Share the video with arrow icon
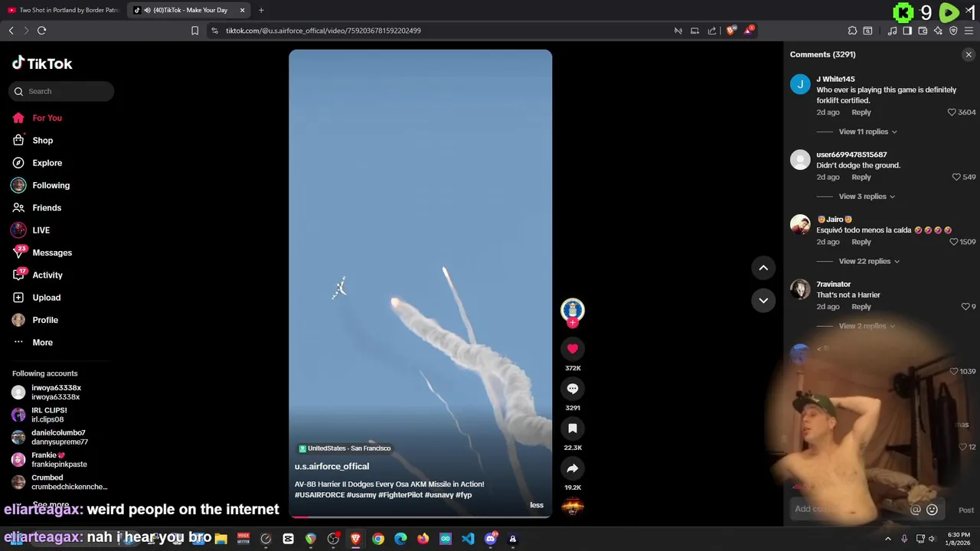 point(572,468)
